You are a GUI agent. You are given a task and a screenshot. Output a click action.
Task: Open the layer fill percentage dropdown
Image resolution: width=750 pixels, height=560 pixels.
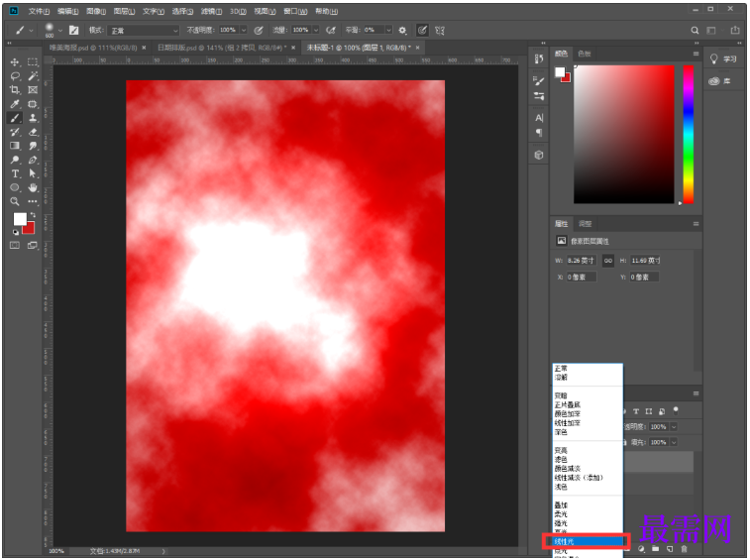(x=673, y=441)
